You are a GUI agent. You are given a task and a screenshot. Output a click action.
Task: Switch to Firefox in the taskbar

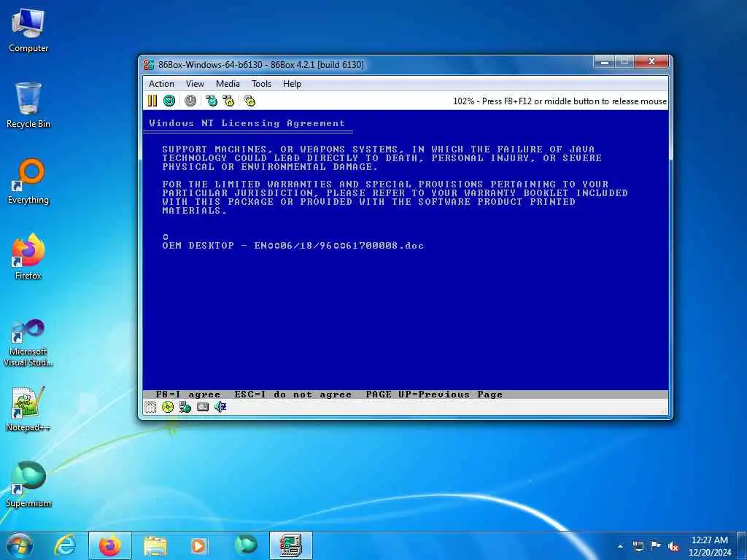pyautogui.click(x=110, y=545)
